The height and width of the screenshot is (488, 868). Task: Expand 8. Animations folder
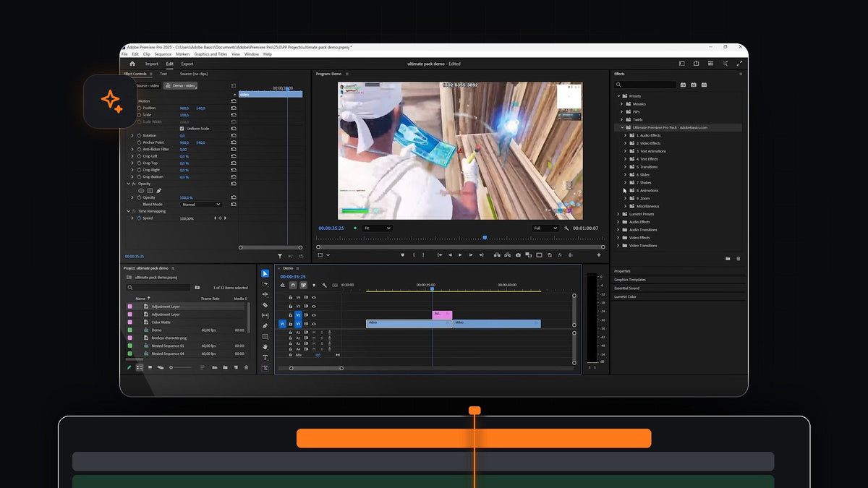tap(625, 190)
